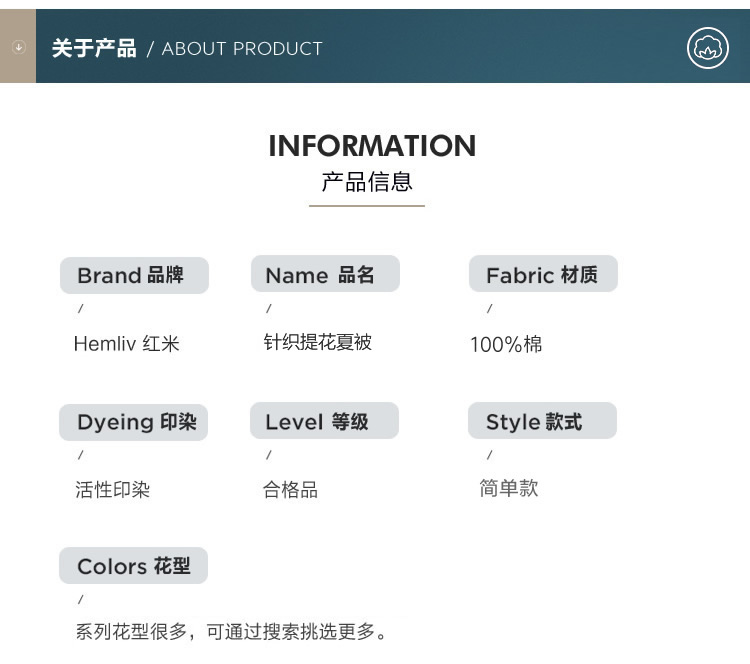Click the fabric value 100%棉
750x664 pixels.
pos(506,344)
